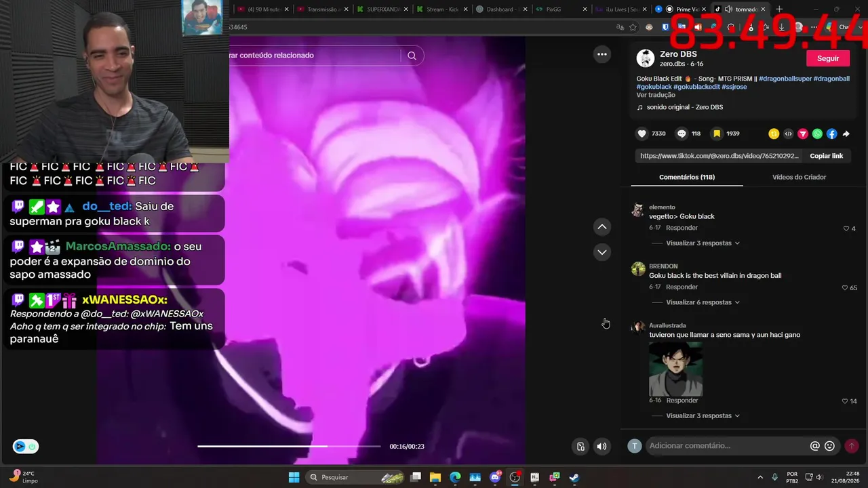
Task: Share the video to Facebook
Action: (x=831, y=134)
